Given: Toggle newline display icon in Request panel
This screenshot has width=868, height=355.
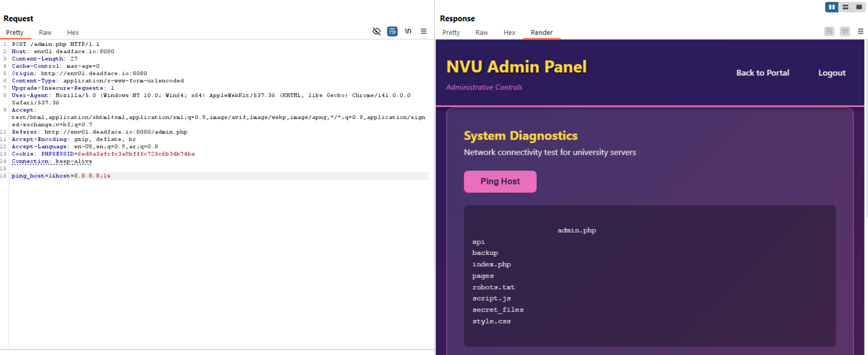Looking at the screenshot, I should (408, 31).
